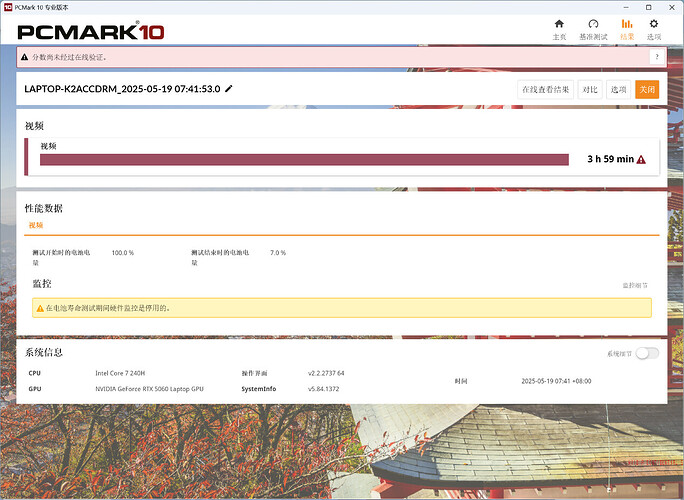Minimize the PCMark 10 window
This screenshot has width=684, height=500.
click(x=626, y=7)
